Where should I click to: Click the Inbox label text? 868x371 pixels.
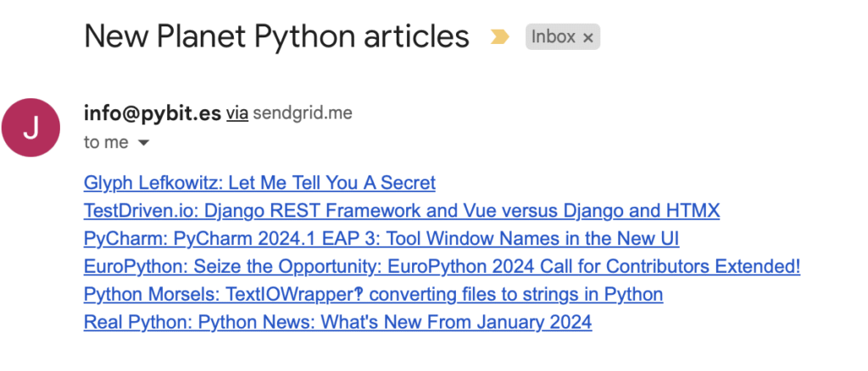[x=554, y=37]
